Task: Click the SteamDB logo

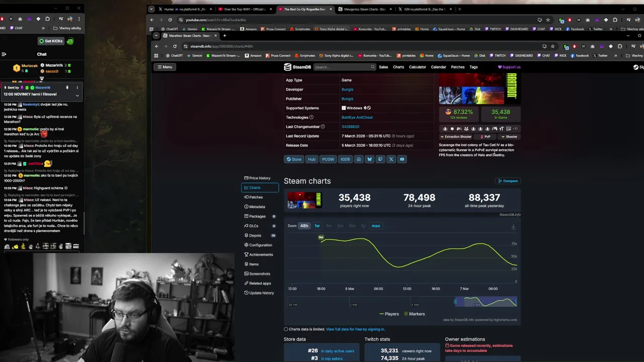Action: 297,67
